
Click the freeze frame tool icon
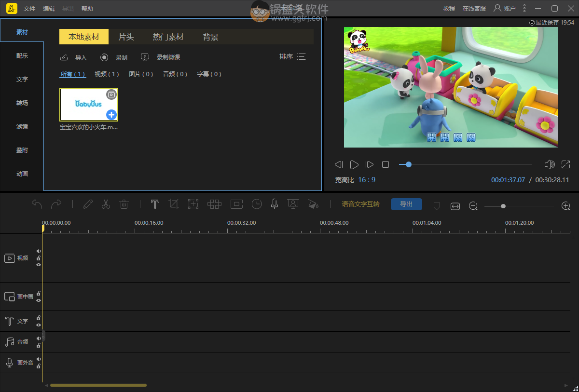pyautogui.click(x=236, y=204)
